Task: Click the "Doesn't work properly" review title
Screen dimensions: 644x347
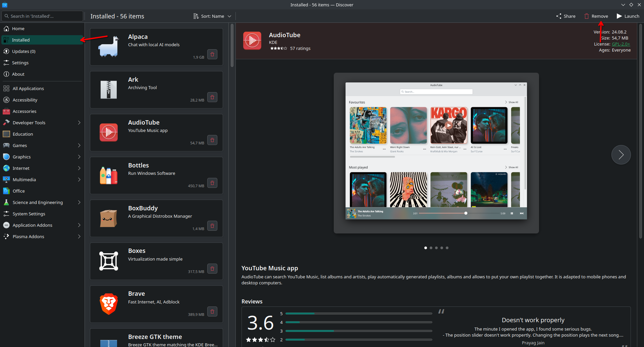Action: click(533, 320)
